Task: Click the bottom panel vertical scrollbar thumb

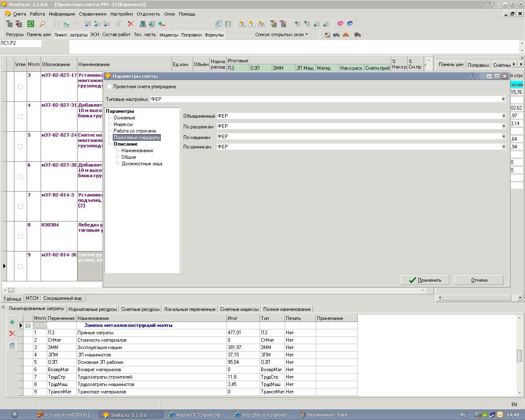Action: pyautogui.click(x=519, y=356)
